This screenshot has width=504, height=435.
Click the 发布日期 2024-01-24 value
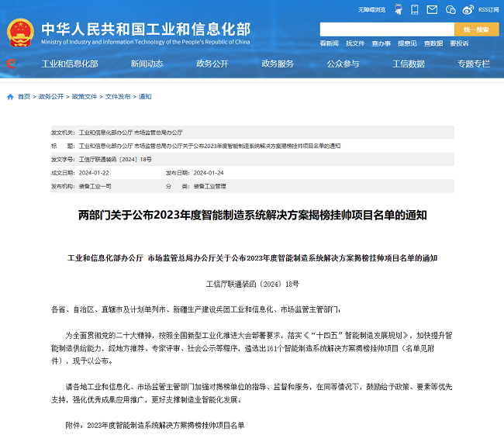pyautogui.click(x=209, y=173)
